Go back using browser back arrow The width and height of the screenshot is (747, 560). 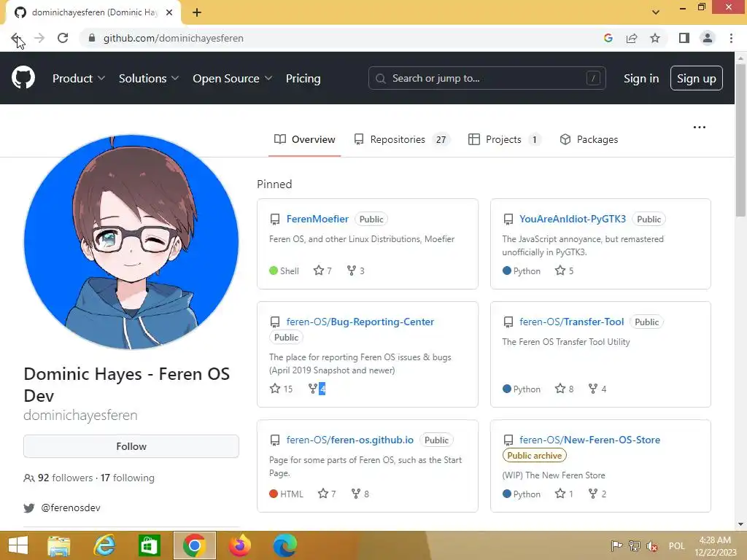15,38
